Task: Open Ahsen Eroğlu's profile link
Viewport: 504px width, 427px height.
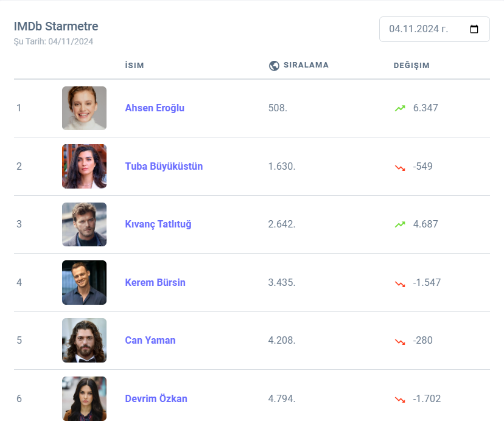Action: click(155, 108)
